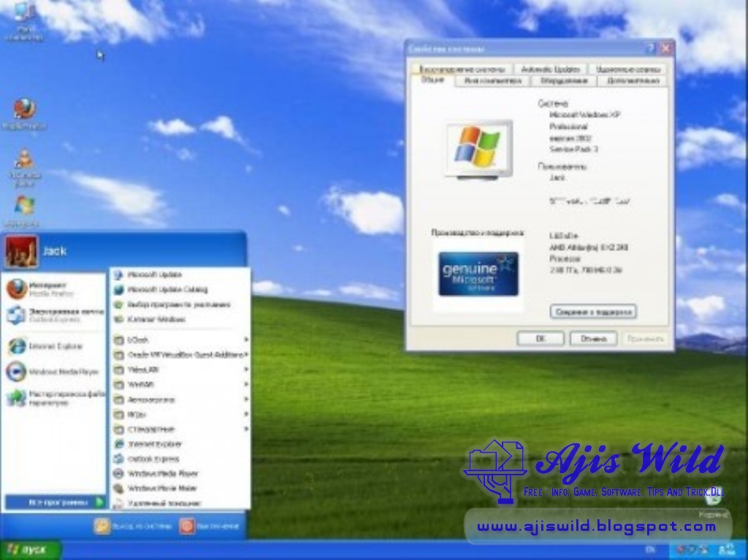Open Mozilla Firefox pinned in Start menu

[x=53, y=289]
